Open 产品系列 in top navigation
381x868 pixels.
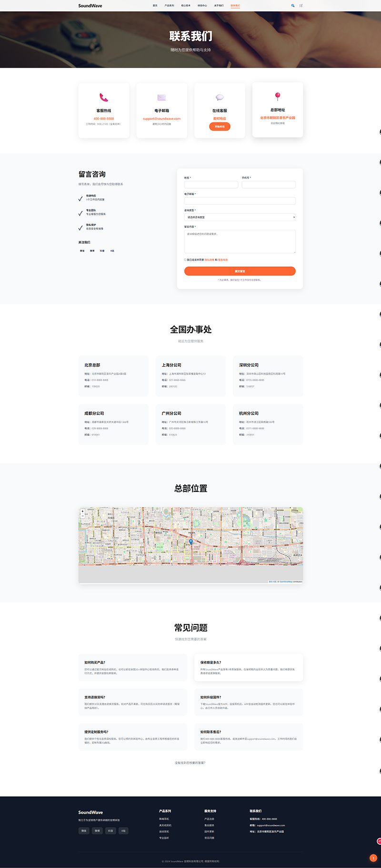169,6
